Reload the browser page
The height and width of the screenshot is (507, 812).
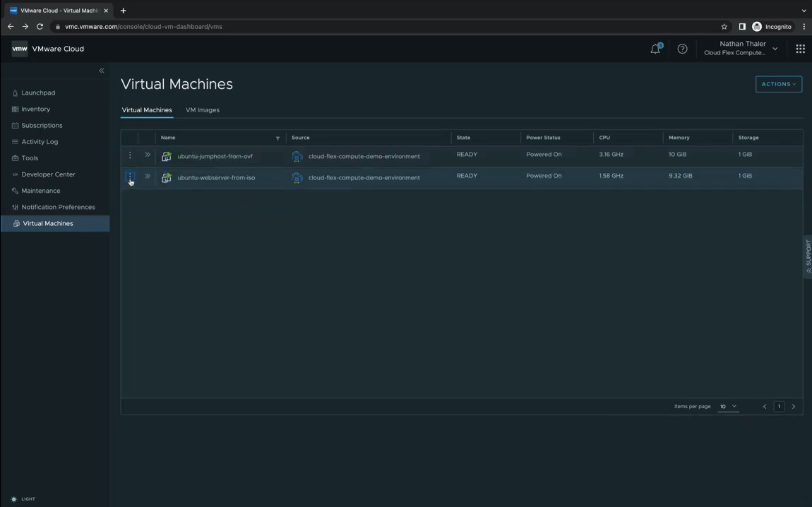pos(40,26)
